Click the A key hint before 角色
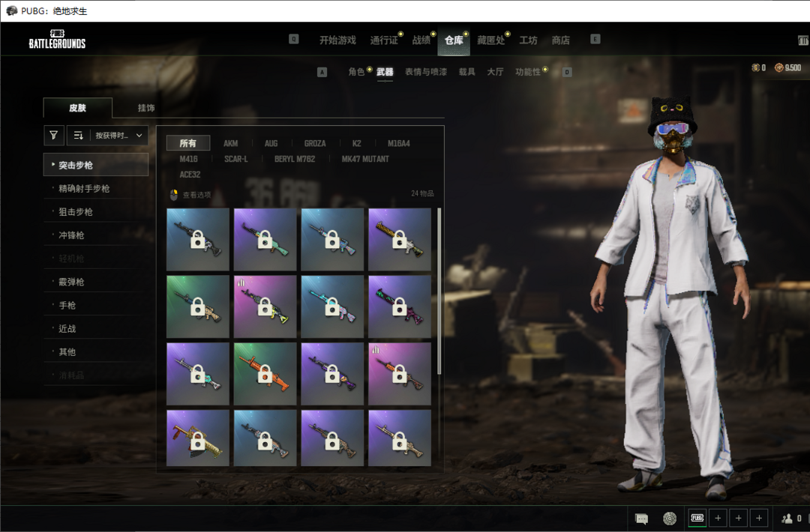 [x=322, y=72]
